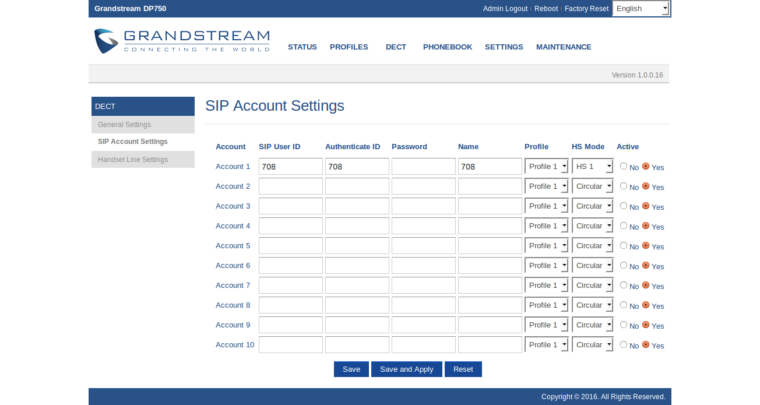Choose No for Account 10 active

624,345
